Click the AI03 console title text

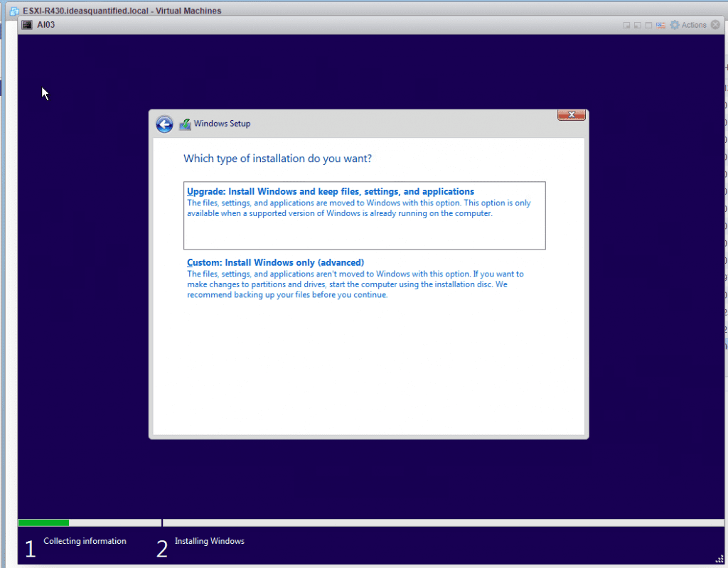tap(46, 25)
